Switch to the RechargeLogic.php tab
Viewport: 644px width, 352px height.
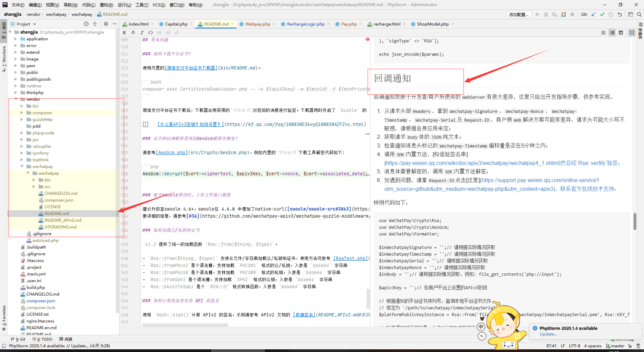306,24
